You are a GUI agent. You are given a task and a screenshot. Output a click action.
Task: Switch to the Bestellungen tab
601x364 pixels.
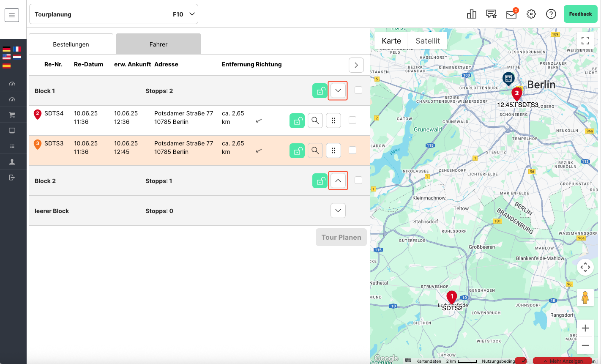pos(71,44)
